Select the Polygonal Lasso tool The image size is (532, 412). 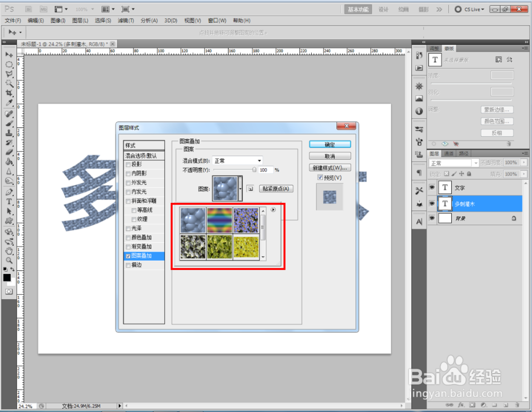[9, 73]
